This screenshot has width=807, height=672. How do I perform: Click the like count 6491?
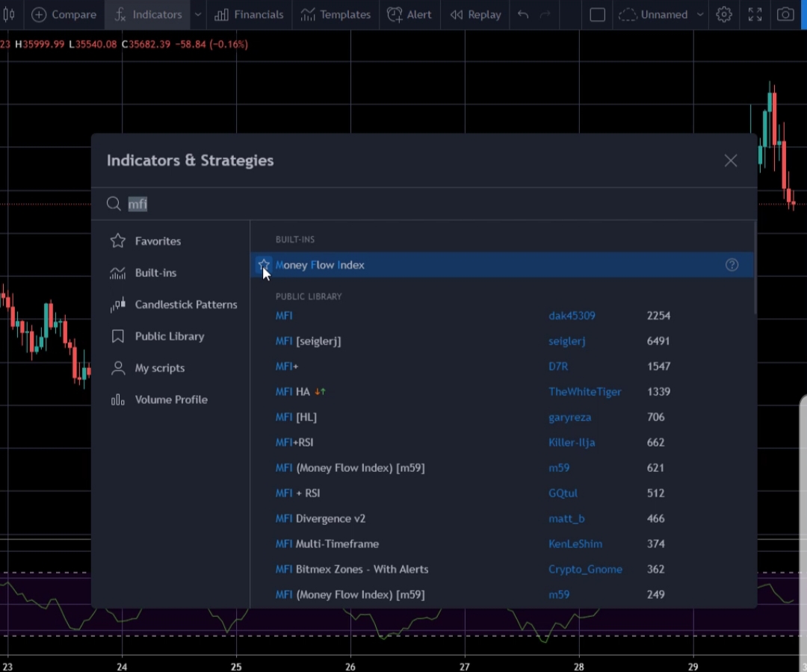tap(658, 341)
